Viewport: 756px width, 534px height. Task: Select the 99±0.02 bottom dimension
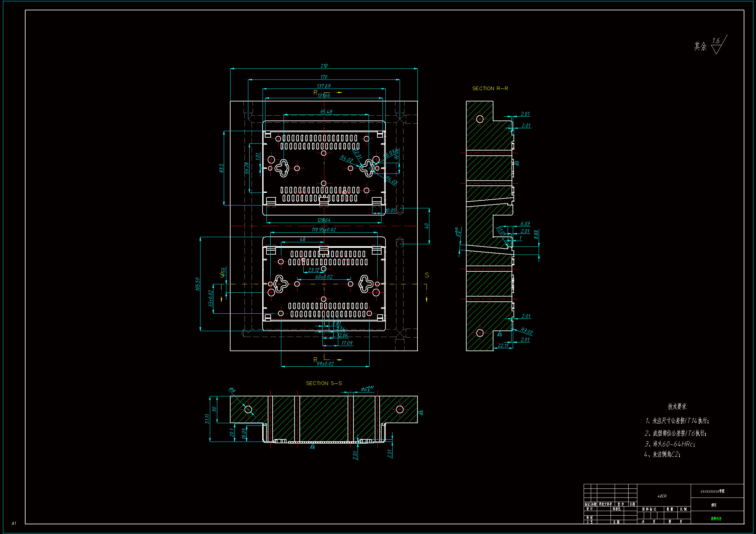point(325,364)
